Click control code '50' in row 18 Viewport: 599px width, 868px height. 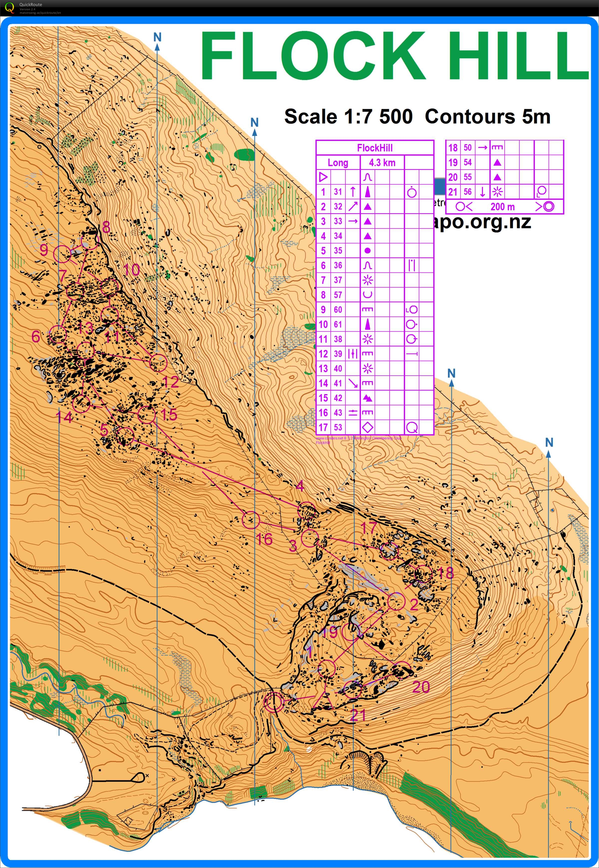pyautogui.click(x=468, y=147)
